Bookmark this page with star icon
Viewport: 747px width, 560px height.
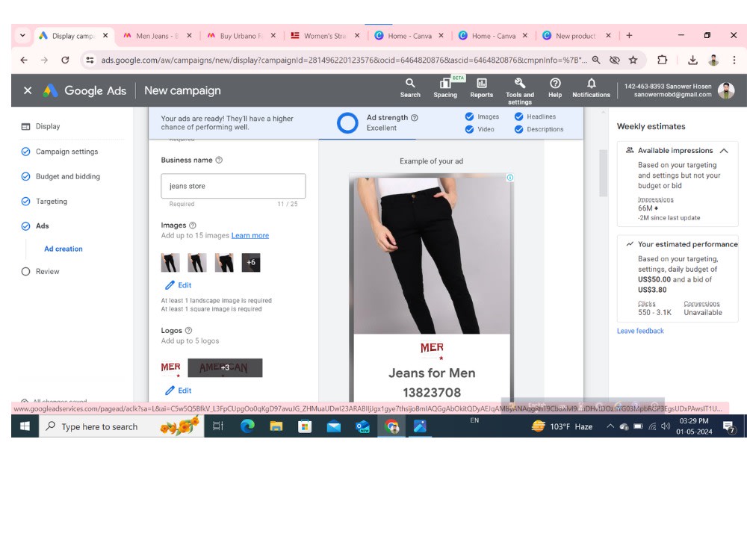click(633, 60)
